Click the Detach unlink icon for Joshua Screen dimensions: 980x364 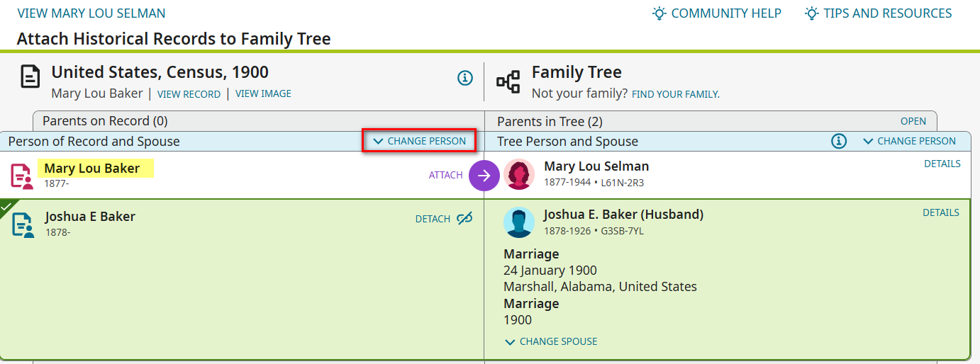(464, 219)
